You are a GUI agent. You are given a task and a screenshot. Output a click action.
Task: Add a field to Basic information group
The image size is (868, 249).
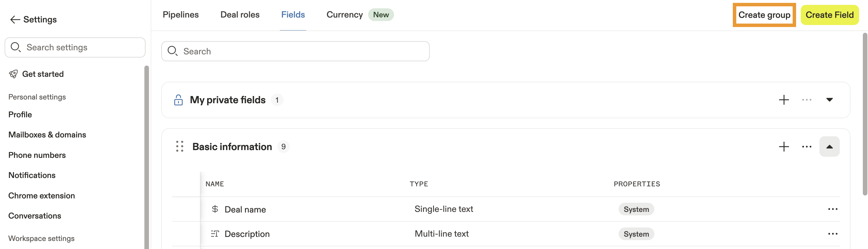click(x=784, y=147)
